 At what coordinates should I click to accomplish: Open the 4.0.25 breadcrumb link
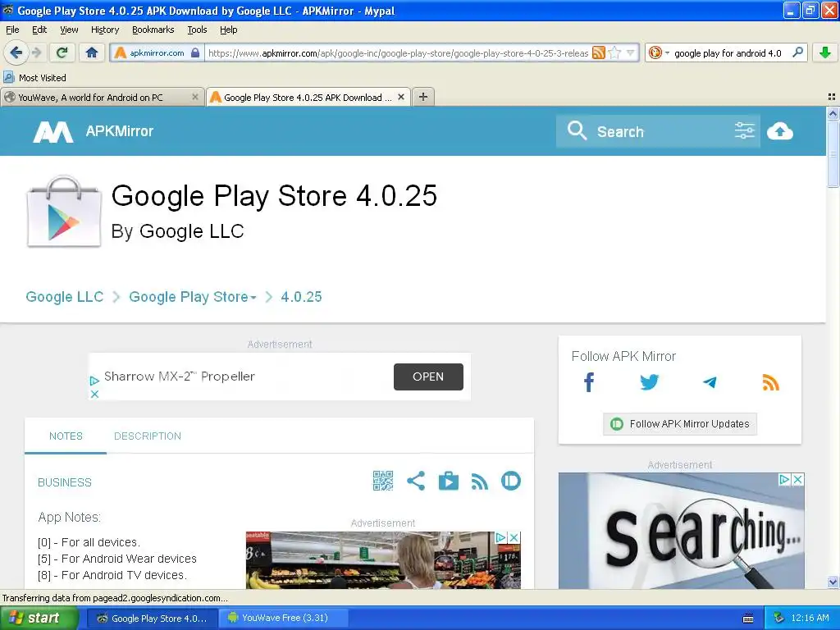pos(301,297)
